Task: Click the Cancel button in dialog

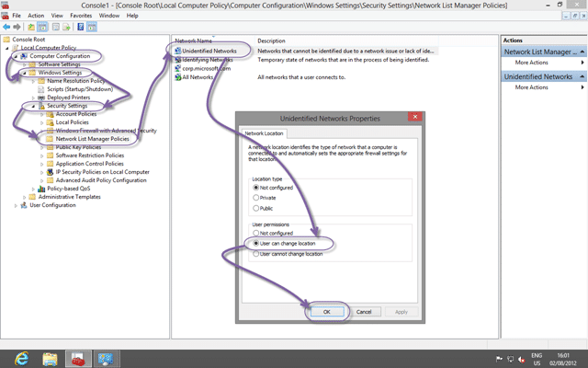Action: (364, 312)
